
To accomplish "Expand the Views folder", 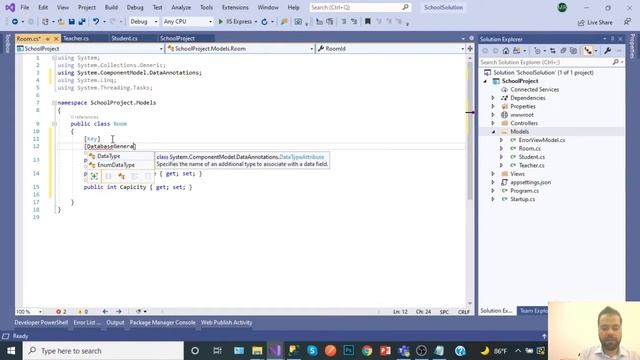I will tap(493, 174).
